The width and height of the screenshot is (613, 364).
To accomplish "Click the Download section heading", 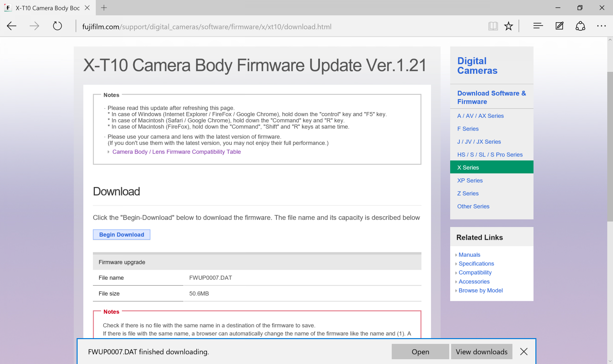I will (116, 192).
